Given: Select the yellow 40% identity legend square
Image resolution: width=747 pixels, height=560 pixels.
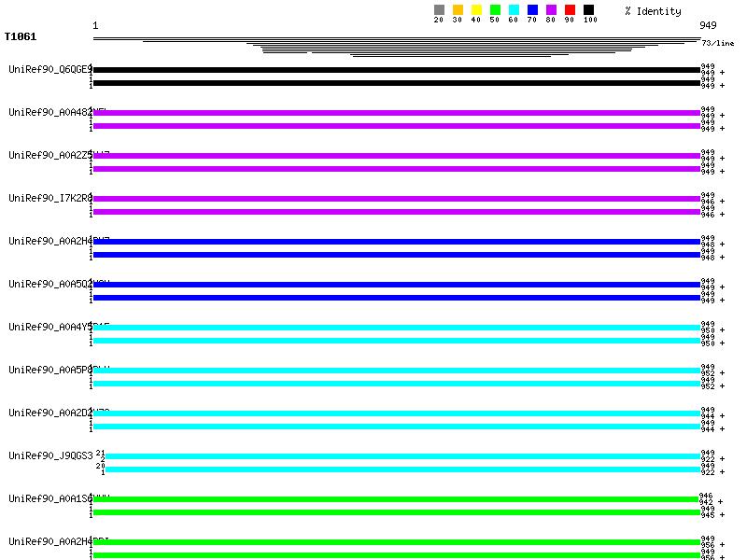Looking at the screenshot, I should click(476, 10).
